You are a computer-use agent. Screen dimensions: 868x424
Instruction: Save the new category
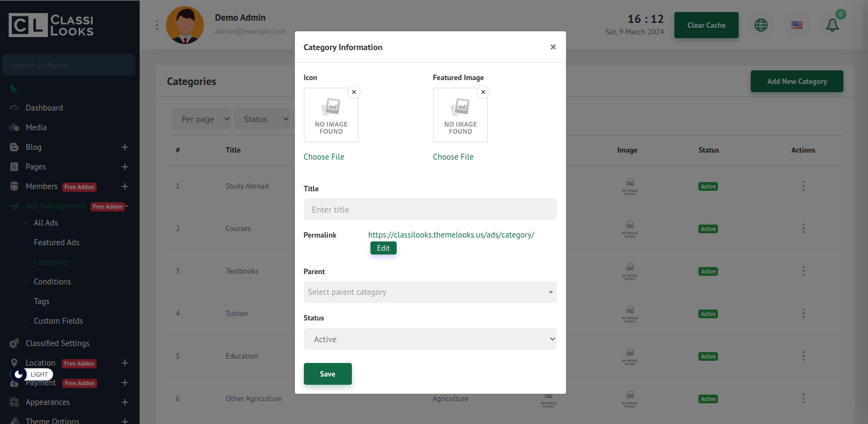tap(327, 374)
